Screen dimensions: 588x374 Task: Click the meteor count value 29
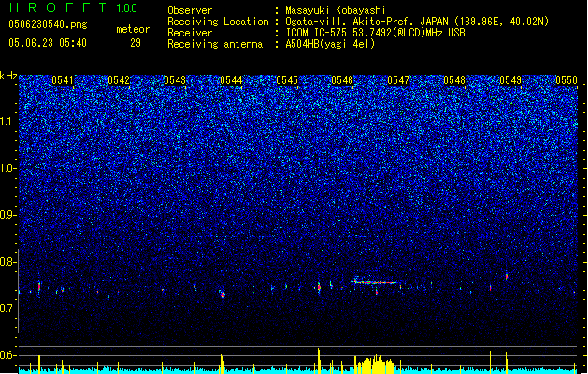[x=136, y=43]
